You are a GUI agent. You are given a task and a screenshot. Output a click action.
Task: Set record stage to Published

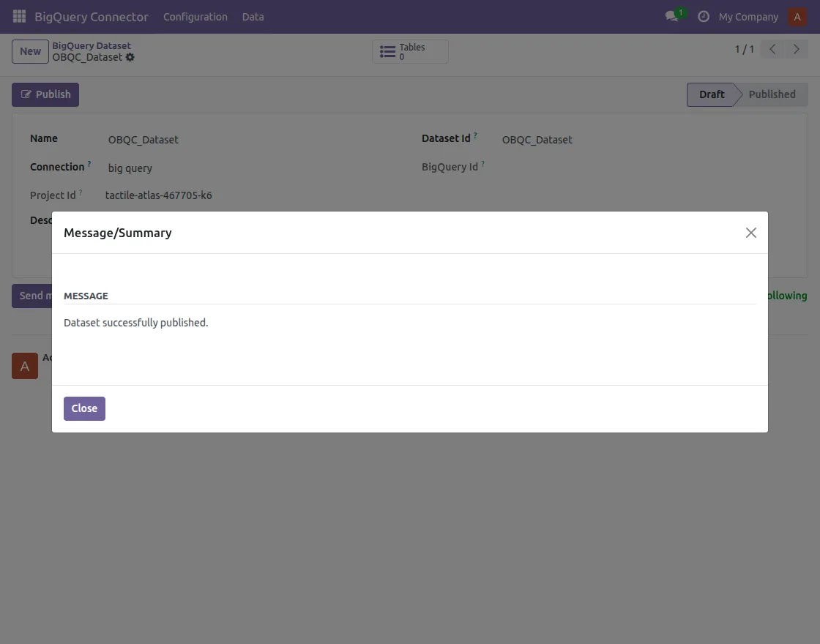(x=772, y=94)
